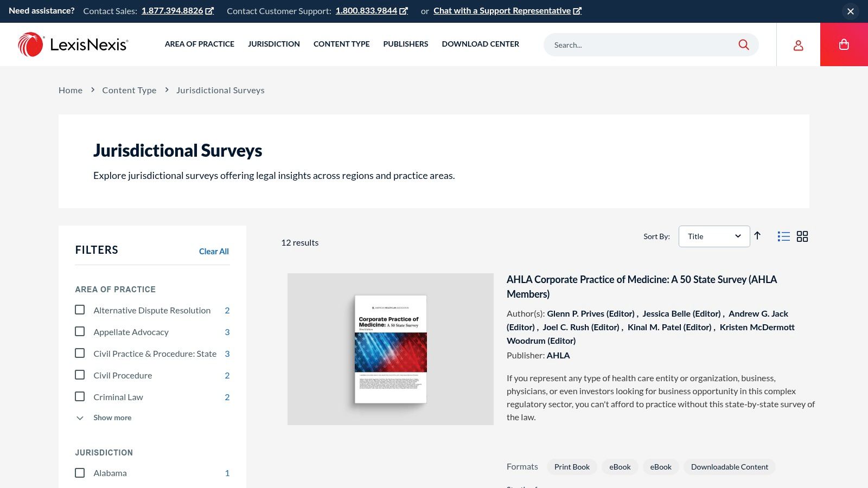
Task: Open the search by clicking magnifying glass icon
Action: (744, 44)
